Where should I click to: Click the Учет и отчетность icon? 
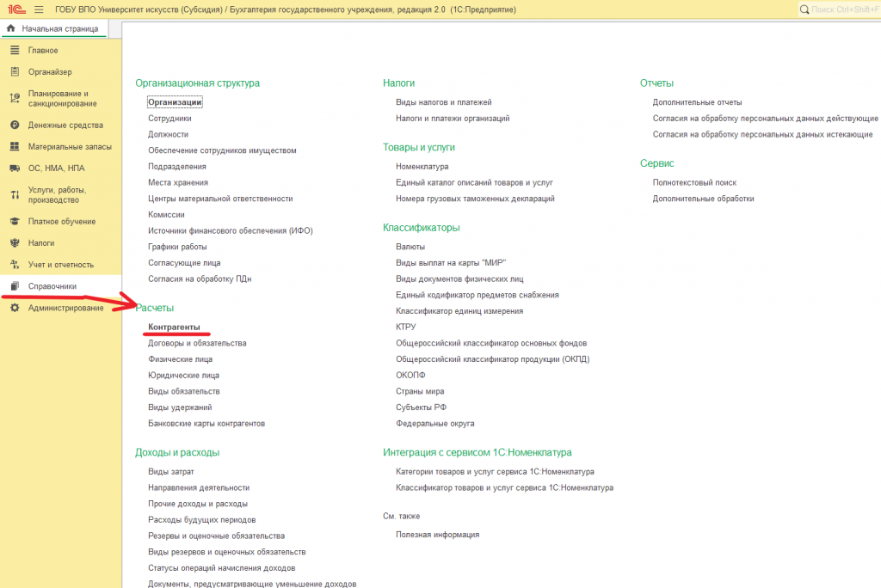click(15, 265)
